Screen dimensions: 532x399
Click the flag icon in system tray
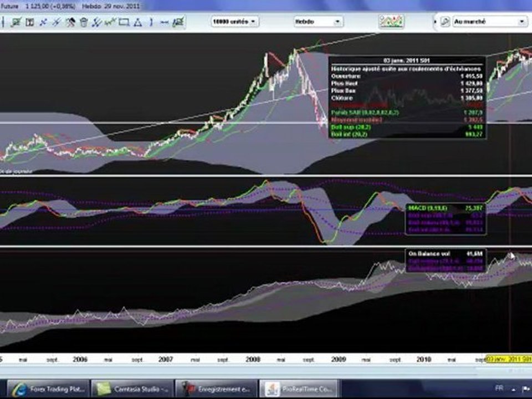point(527,389)
